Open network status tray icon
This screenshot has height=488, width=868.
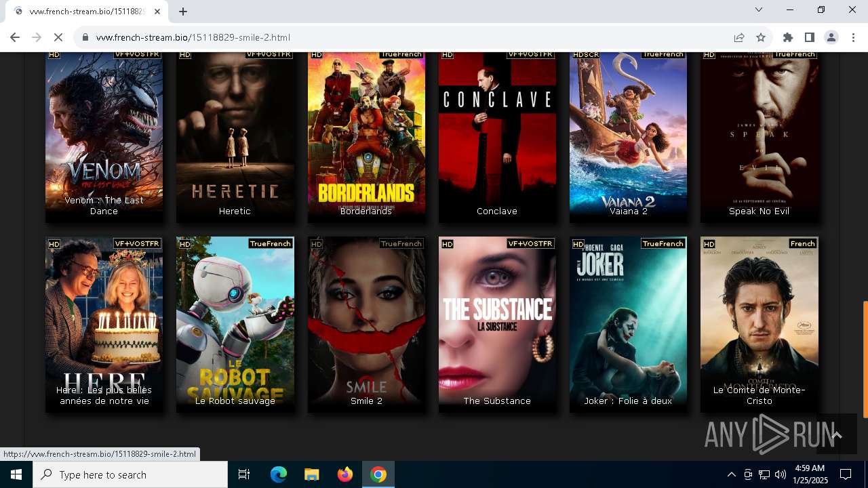764,474
